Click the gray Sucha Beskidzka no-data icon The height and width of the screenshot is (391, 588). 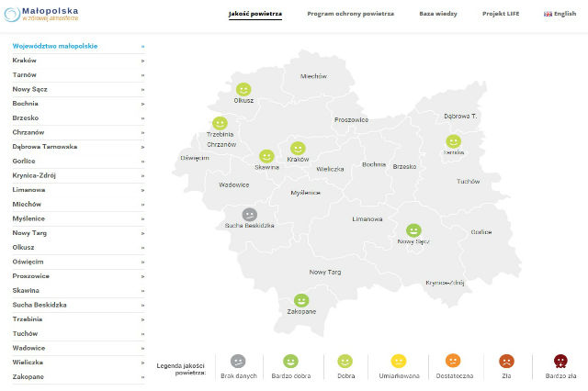250,215
